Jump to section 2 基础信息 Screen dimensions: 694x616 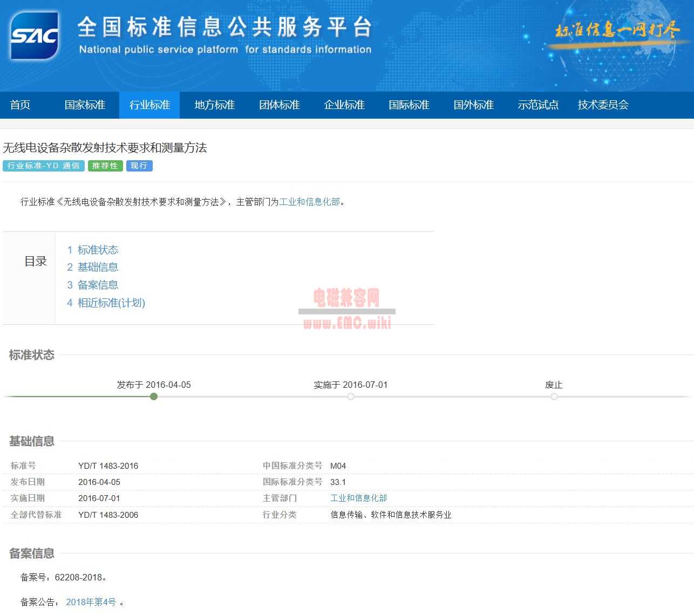coord(98,267)
